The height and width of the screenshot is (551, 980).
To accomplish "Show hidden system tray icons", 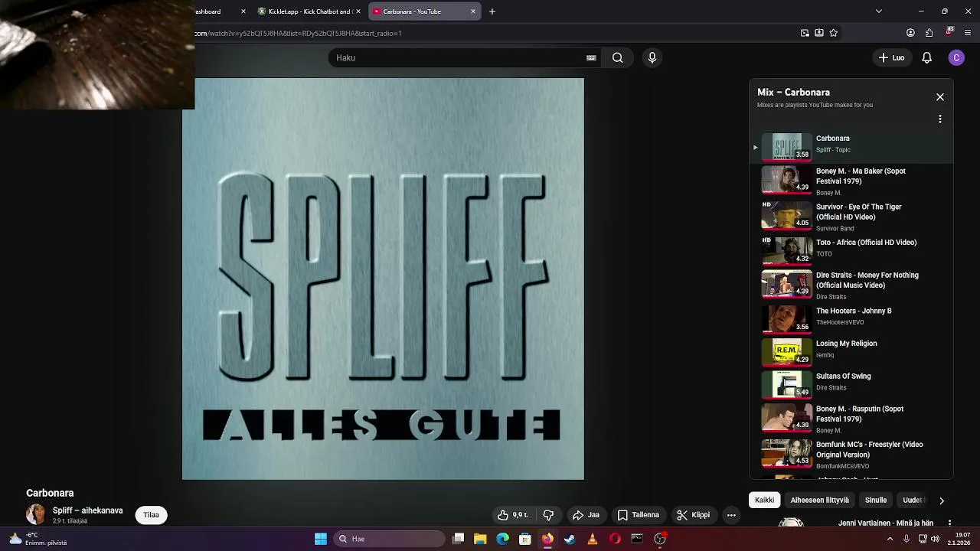I will tap(890, 539).
